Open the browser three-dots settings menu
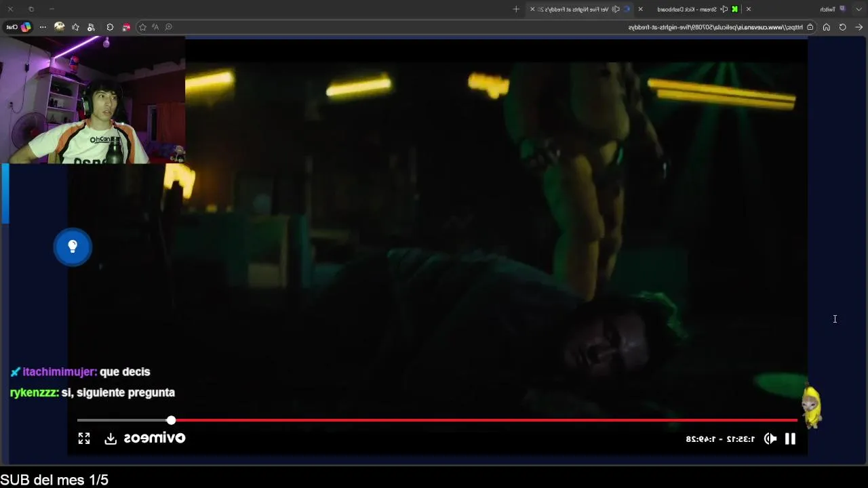 point(43,27)
